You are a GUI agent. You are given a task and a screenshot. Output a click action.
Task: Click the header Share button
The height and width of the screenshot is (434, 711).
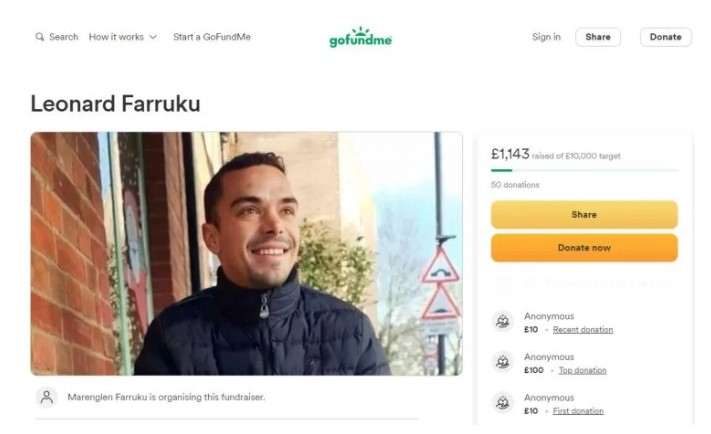click(598, 37)
